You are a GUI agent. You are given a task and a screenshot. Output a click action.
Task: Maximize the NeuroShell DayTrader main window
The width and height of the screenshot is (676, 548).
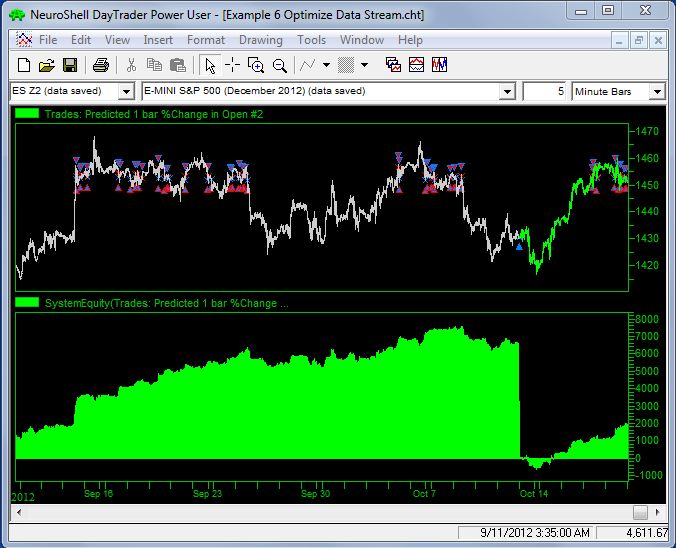click(608, 11)
